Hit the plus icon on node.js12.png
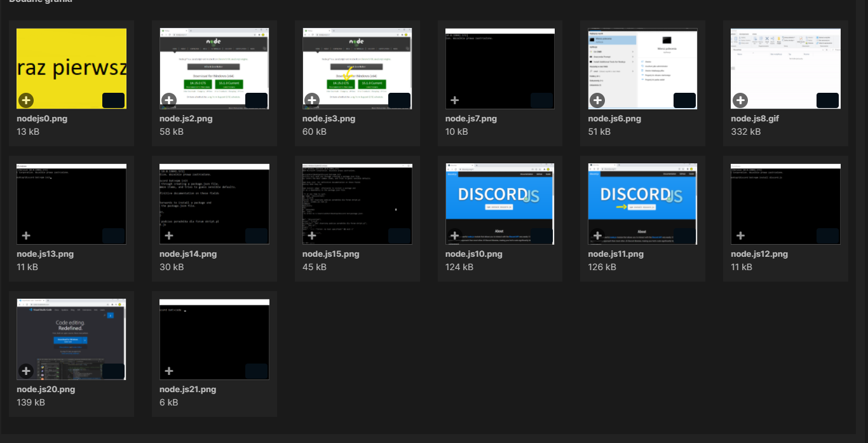868x443 pixels. (740, 236)
